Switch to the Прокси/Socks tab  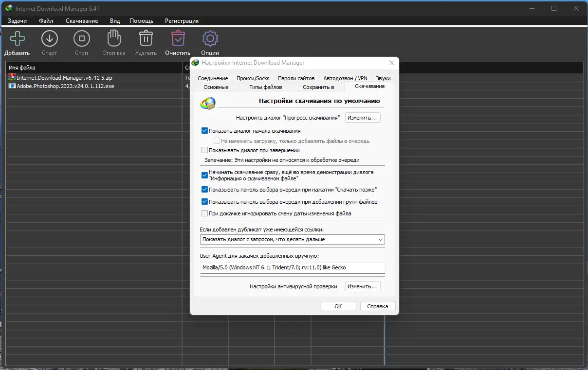pyautogui.click(x=253, y=78)
